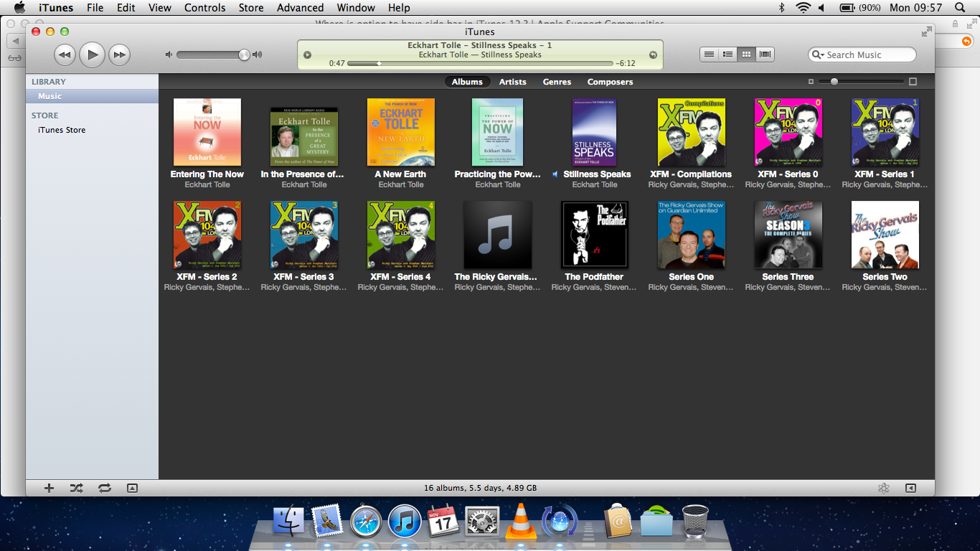Select the Series Three album cover

(x=788, y=235)
